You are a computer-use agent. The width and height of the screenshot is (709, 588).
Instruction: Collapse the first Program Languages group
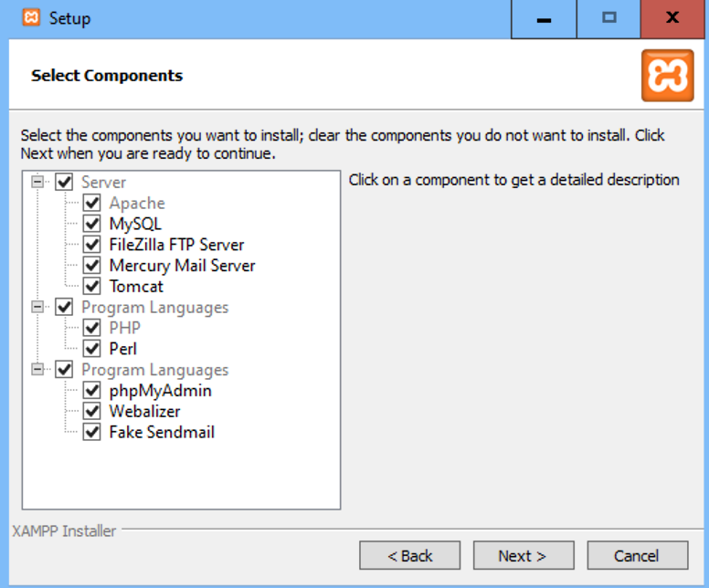pos(37,307)
